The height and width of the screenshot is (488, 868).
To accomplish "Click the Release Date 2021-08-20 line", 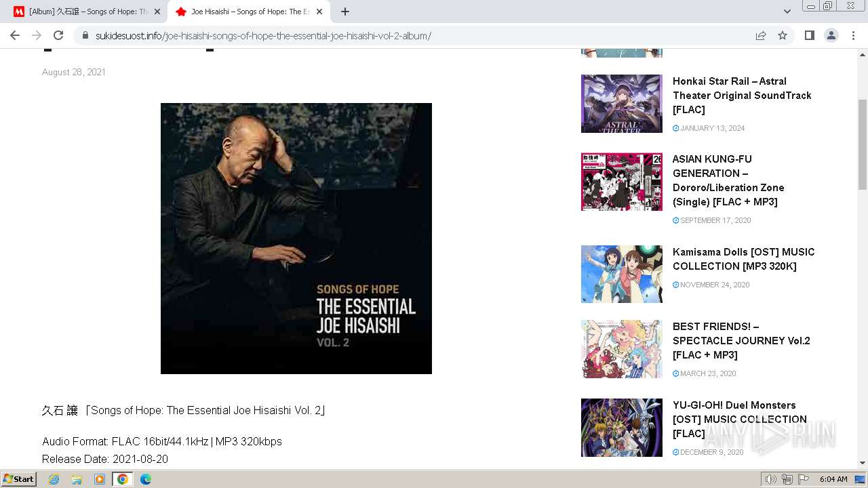I will tap(105, 460).
